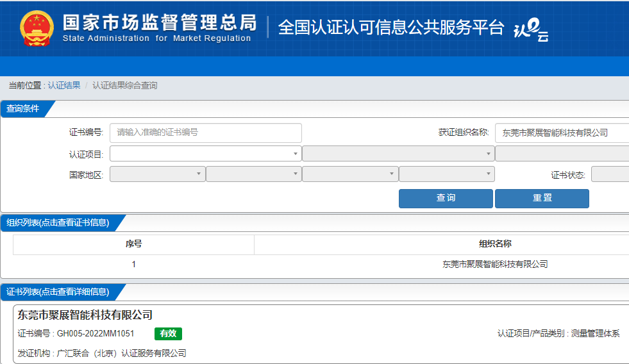Click the 序号 column header
Screen dimensions: 629x364
(133, 244)
